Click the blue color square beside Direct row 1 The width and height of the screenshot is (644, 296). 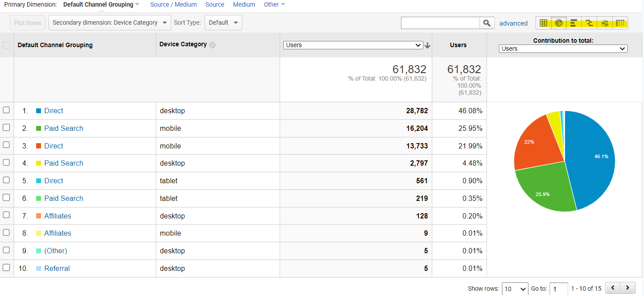pos(39,111)
